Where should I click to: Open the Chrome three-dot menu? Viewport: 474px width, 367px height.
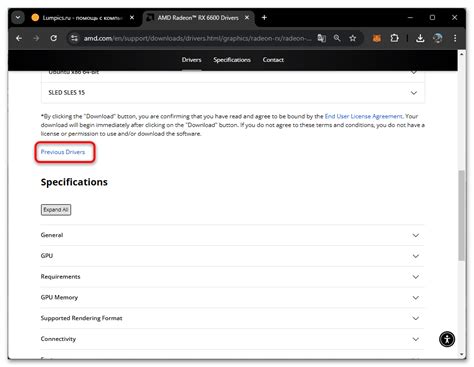point(455,38)
